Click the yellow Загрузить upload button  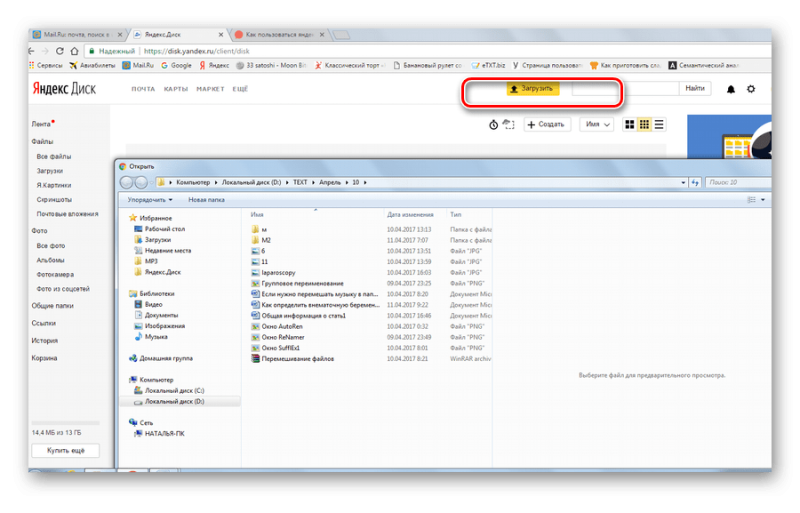[x=533, y=89]
